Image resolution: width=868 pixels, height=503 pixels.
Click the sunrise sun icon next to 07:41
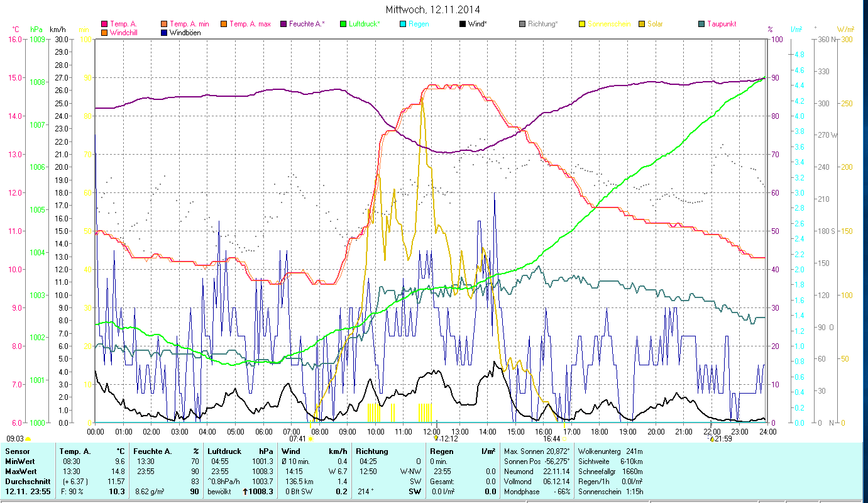pyautogui.click(x=310, y=439)
